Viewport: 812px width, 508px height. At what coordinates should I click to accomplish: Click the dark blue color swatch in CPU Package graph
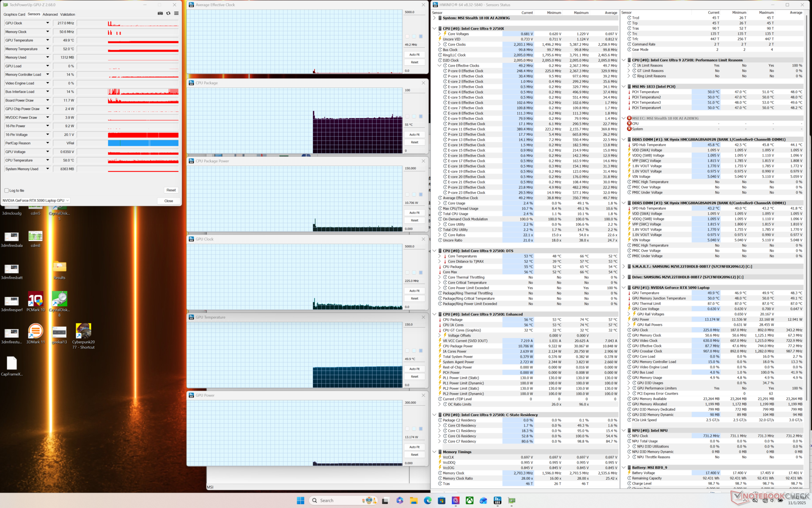click(x=420, y=116)
